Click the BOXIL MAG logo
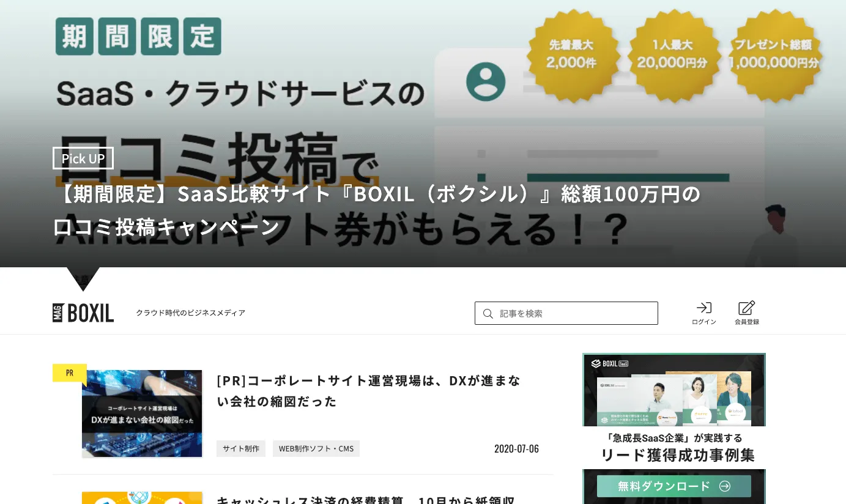This screenshot has height=504, width=846. click(83, 313)
